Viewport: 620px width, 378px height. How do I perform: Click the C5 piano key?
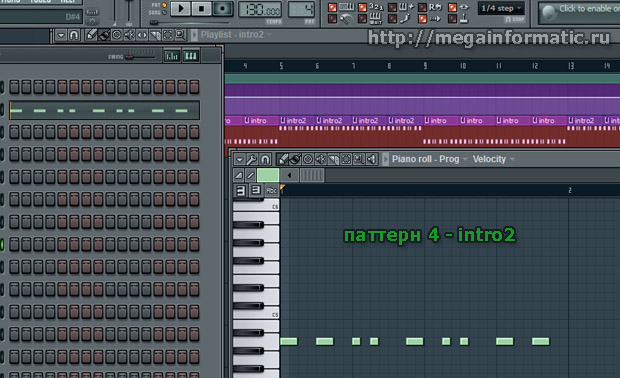256,314
